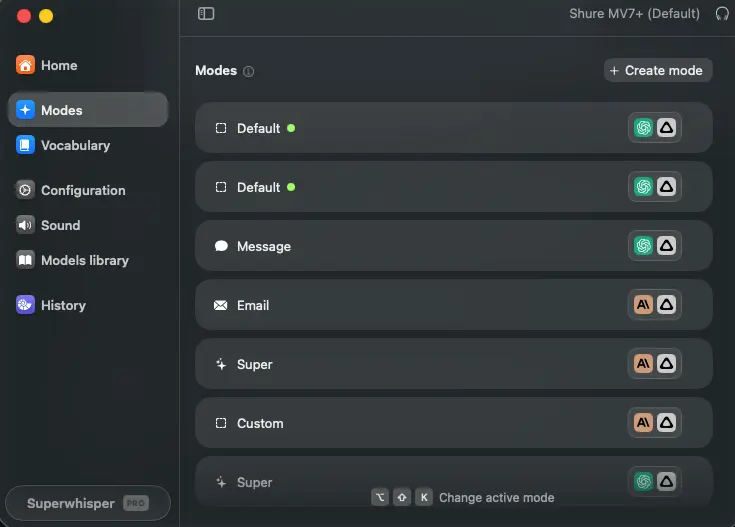This screenshot has height=527, width=735.
Task: Click the K key in shortcut hint
Action: 424,497
